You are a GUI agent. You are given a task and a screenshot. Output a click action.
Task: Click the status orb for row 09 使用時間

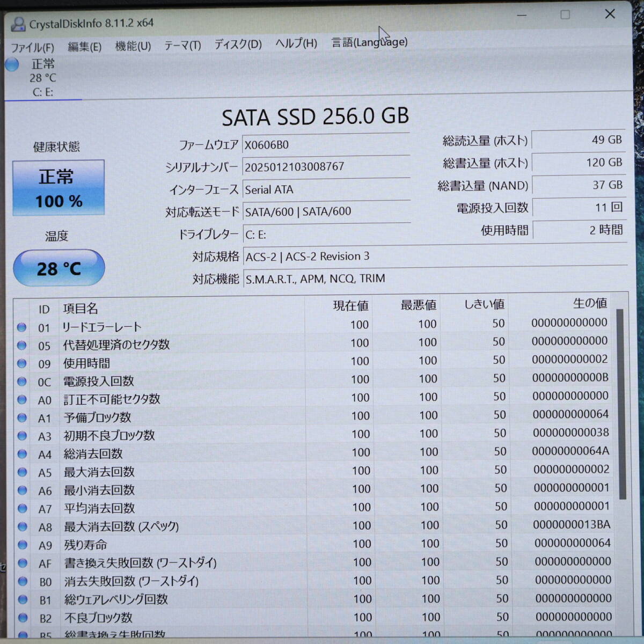pyautogui.click(x=21, y=363)
